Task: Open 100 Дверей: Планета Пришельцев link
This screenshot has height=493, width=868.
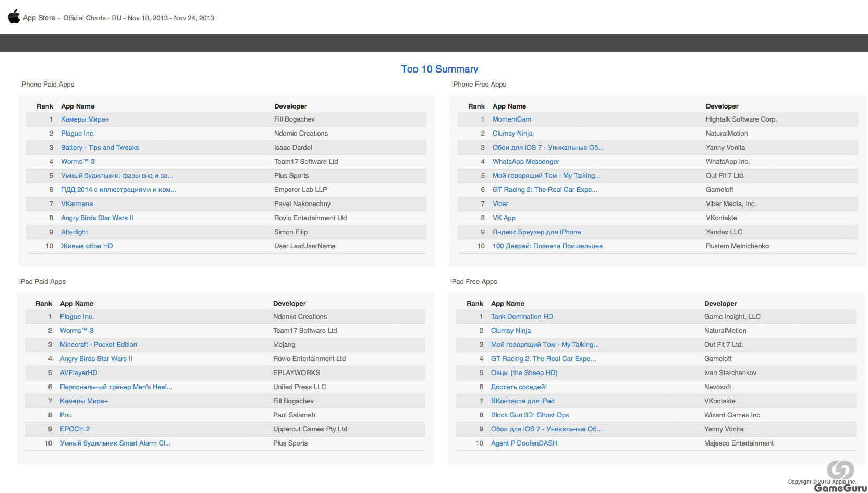Action: pos(547,246)
